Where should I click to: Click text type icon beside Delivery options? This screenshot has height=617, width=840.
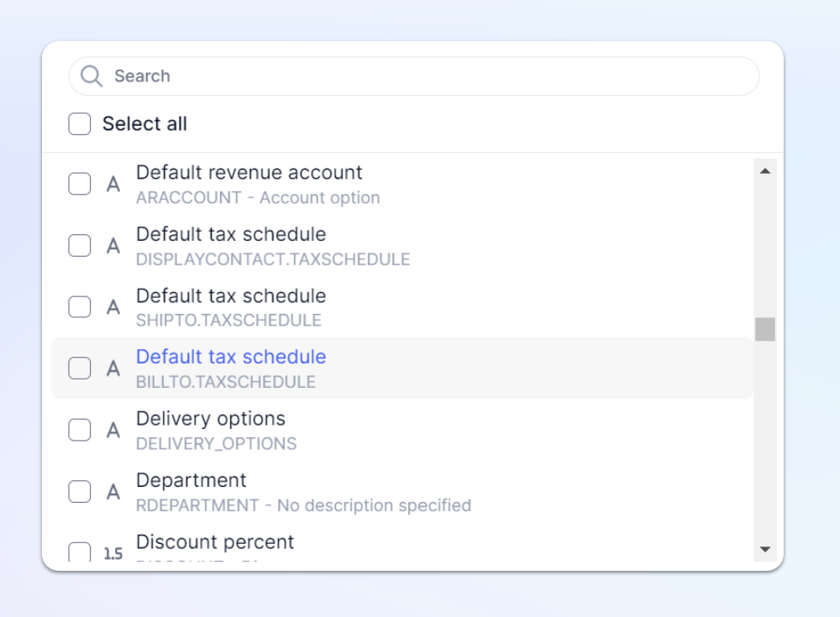pos(113,431)
